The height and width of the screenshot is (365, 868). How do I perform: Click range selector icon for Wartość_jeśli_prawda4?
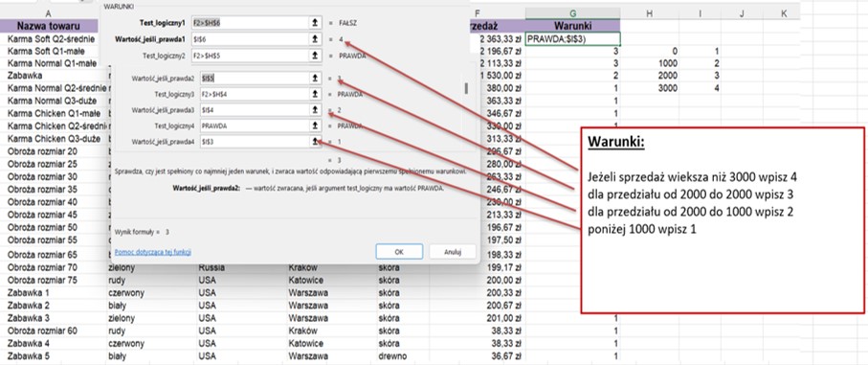point(315,142)
